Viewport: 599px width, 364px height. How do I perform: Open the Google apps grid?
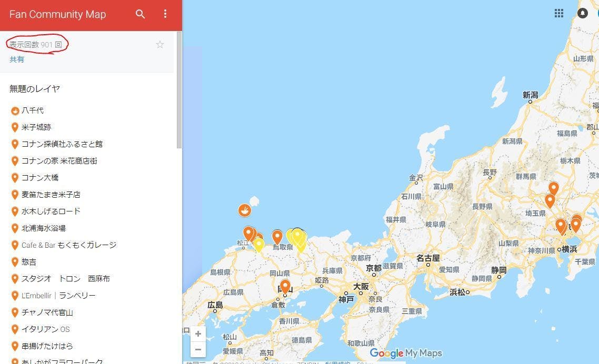click(558, 13)
